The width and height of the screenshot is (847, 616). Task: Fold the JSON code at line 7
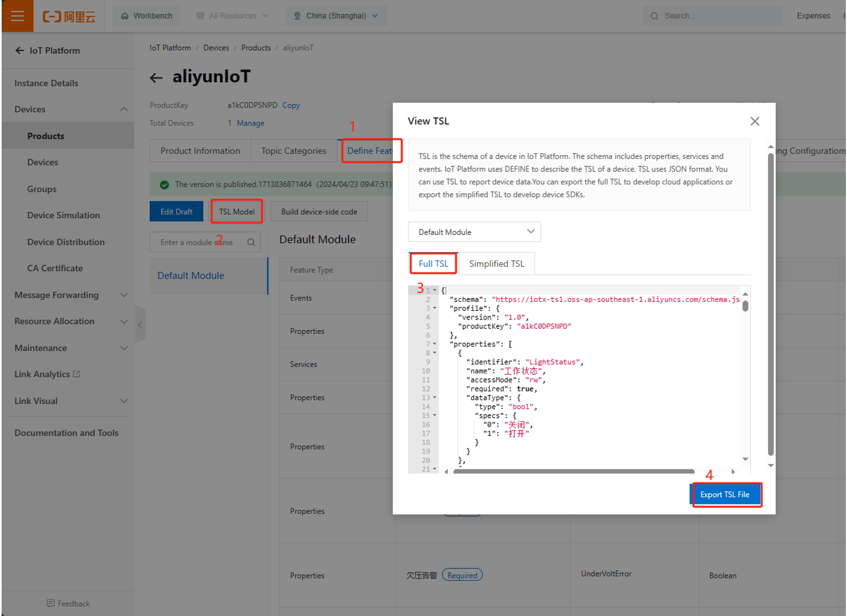pyautogui.click(x=435, y=344)
